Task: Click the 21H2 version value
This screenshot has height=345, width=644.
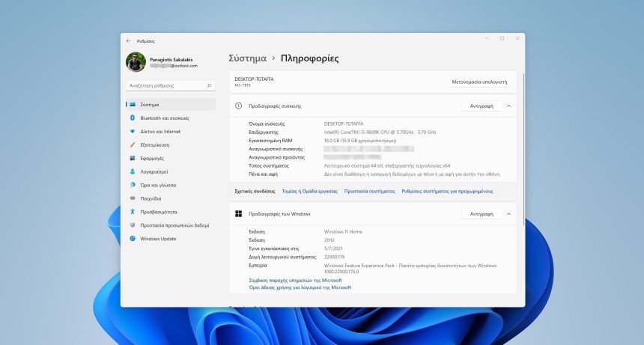Action: click(329, 240)
